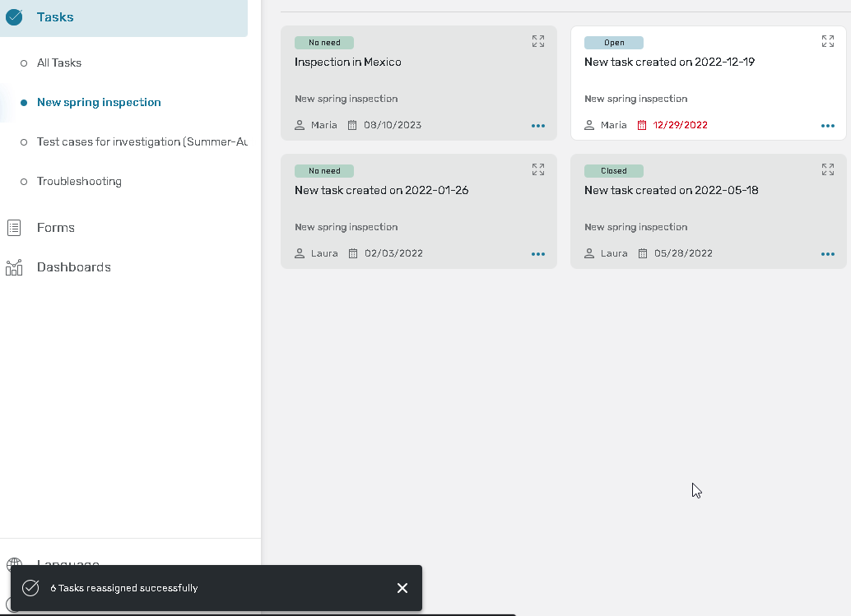Open the Forms menu item
Image resolution: width=851 pixels, height=616 pixels.
(x=56, y=228)
